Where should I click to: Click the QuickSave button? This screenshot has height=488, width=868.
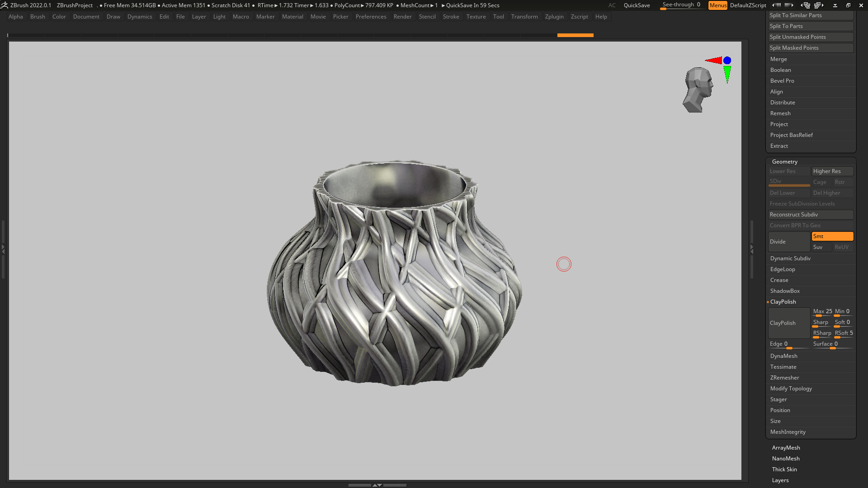[x=637, y=5]
